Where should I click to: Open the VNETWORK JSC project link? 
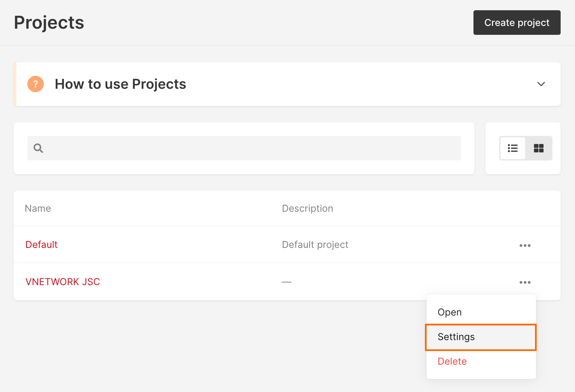pyautogui.click(x=63, y=282)
